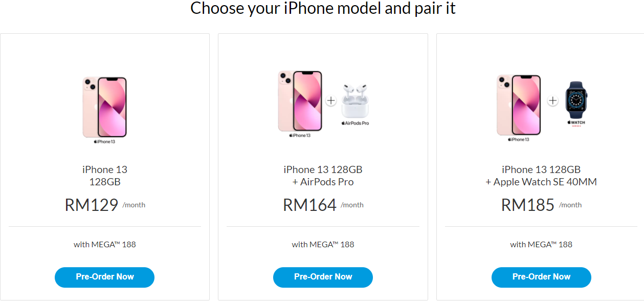Select the Apple Watch SE 40MM bundle title
The height and width of the screenshot is (301, 644).
coord(541,176)
